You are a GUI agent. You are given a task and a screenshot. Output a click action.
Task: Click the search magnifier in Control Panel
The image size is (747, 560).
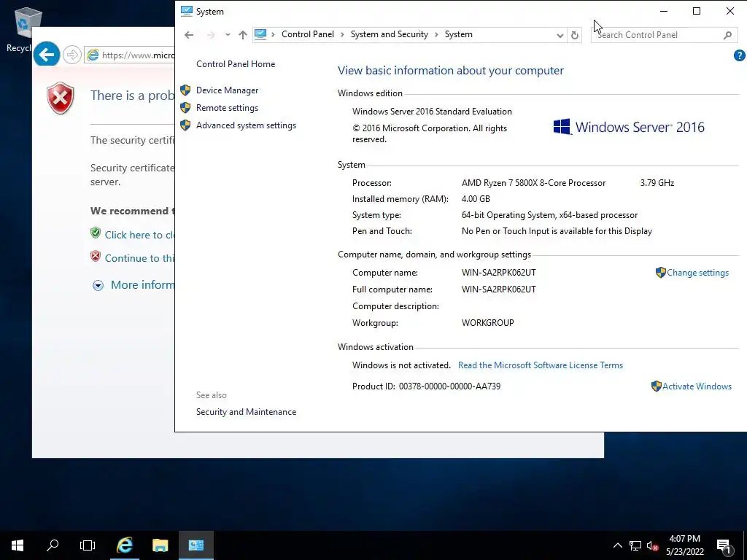pyautogui.click(x=727, y=35)
